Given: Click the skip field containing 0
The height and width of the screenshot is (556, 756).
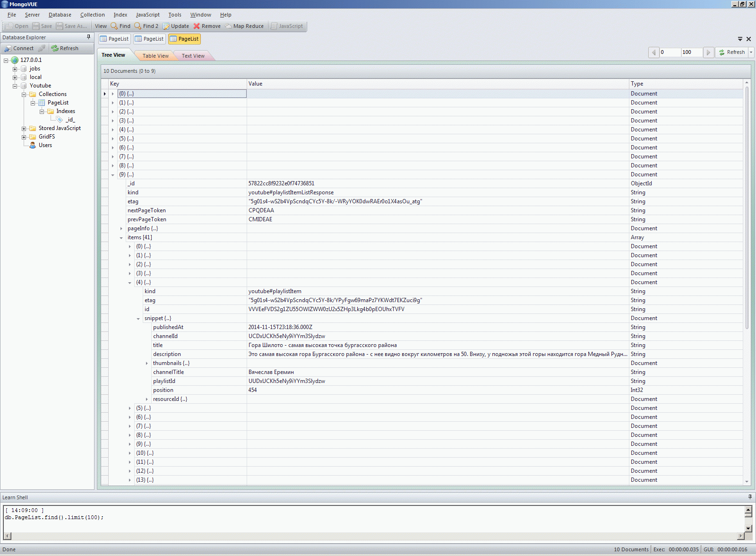Looking at the screenshot, I should pos(670,52).
